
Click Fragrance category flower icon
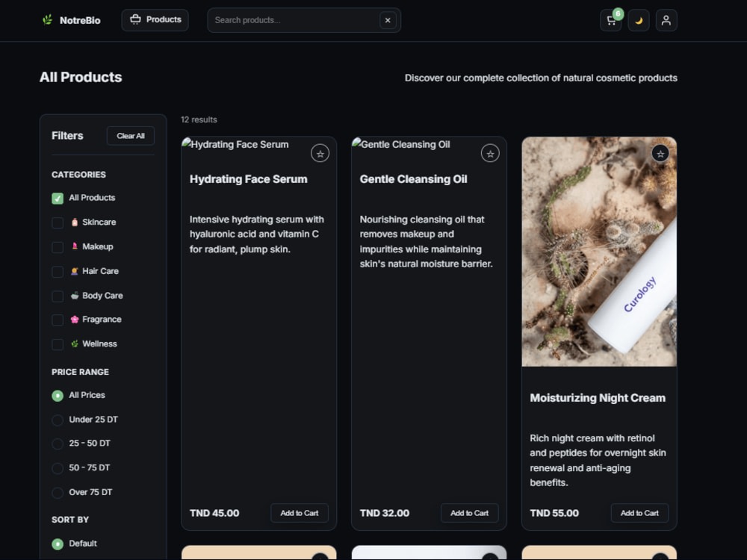click(x=74, y=319)
